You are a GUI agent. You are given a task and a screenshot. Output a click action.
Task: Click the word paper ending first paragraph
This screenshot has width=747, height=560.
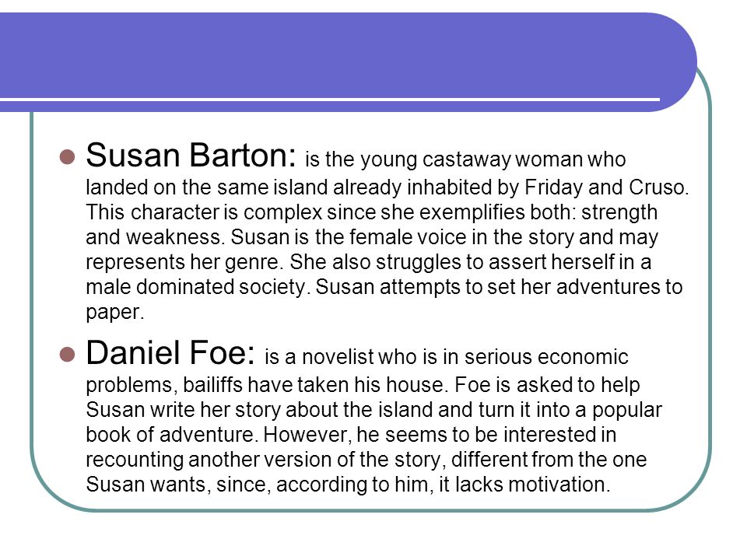(114, 313)
